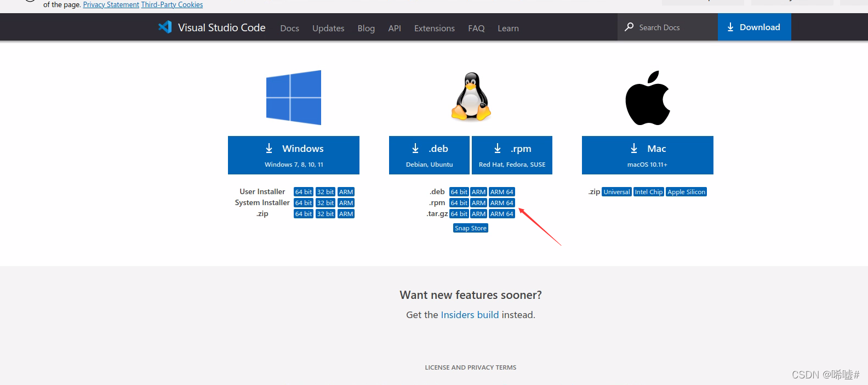Select User Installer 32 bit
Viewport: 868px width, 385px height.
pyautogui.click(x=325, y=192)
